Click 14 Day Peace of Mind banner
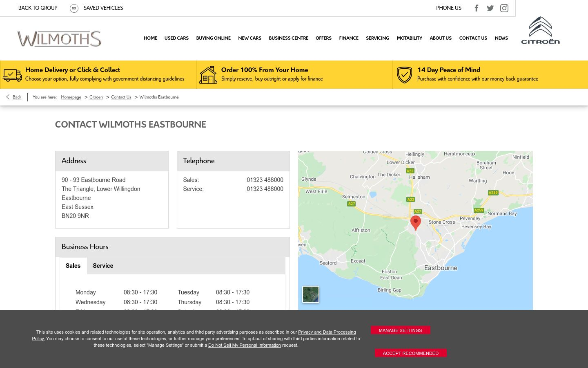The height and width of the screenshot is (368, 588). 490,74
